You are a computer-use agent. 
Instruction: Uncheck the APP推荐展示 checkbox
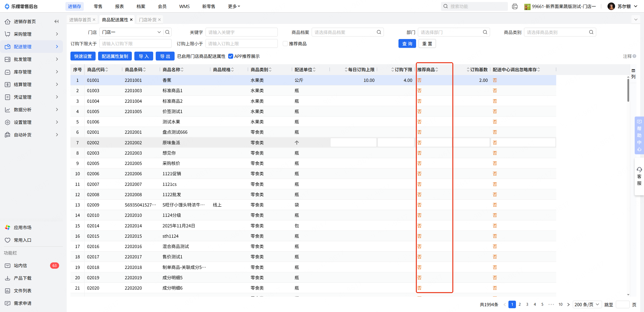click(231, 56)
